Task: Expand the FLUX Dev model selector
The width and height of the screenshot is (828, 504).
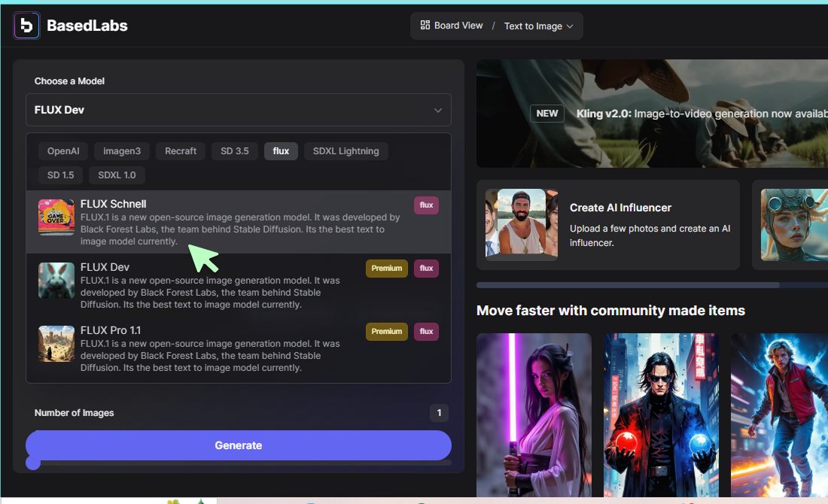Action: coord(239,110)
